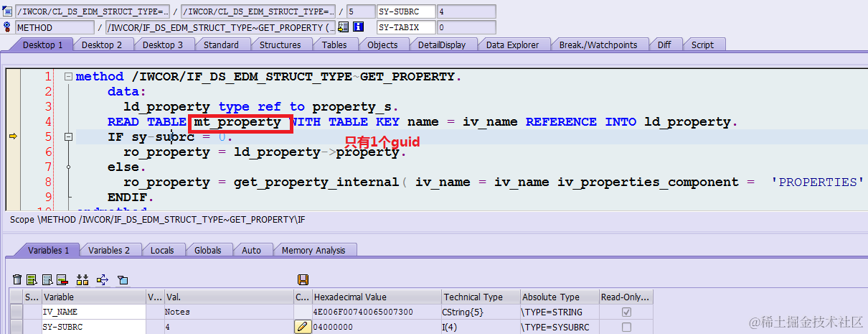Click the binoculars-style find icon in the variables toolbar
Image resolution: width=868 pixels, height=334 pixels.
coord(82,279)
